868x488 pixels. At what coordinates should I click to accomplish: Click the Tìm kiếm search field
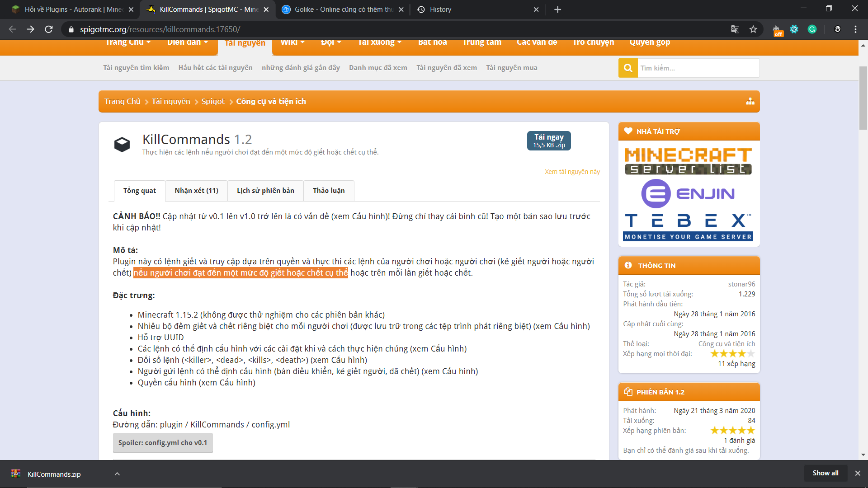[x=698, y=68]
